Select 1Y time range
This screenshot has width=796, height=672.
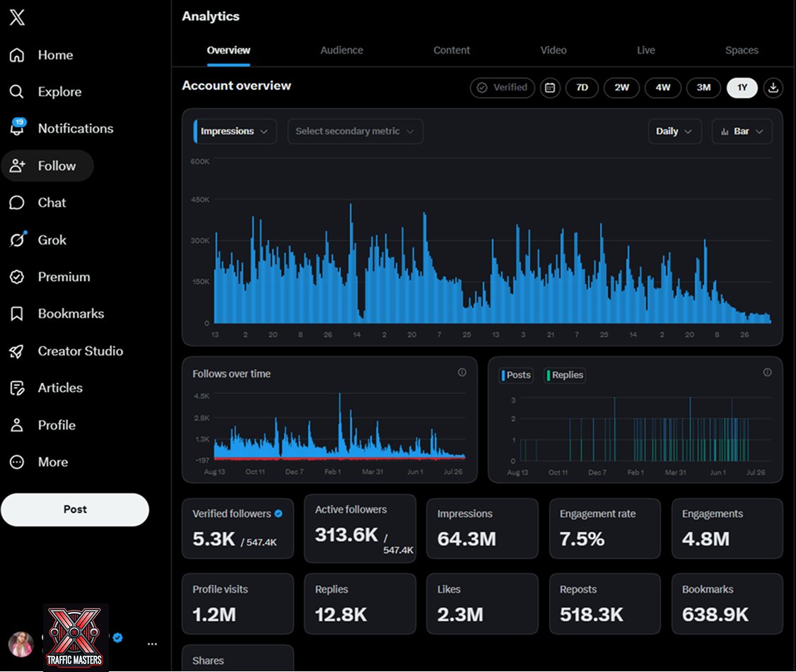(x=742, y=88)
